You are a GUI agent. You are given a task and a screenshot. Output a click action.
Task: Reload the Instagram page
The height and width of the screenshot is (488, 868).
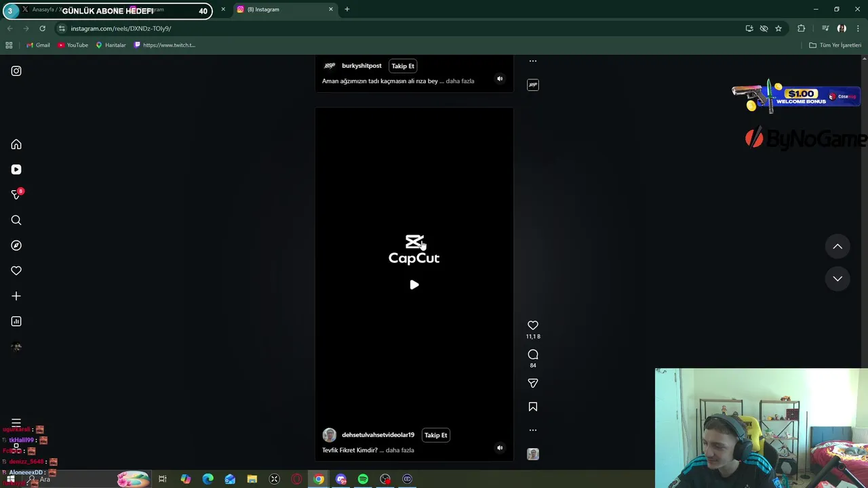click(42, 28)
